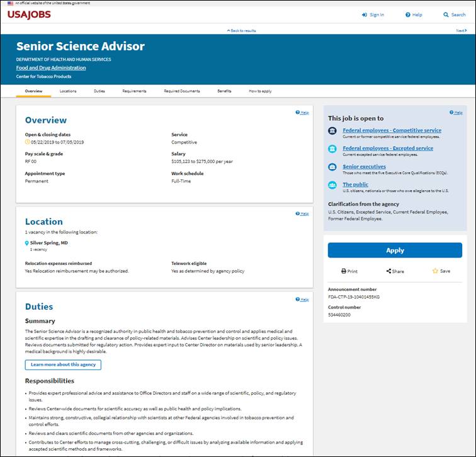476x457 pixels.
Task: Click the clock icon beside closing dates
Action: point(27,142)
